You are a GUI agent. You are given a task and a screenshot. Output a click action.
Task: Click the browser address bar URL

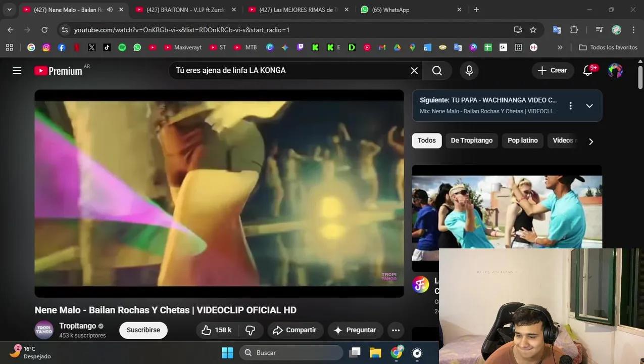pos(182,30)
